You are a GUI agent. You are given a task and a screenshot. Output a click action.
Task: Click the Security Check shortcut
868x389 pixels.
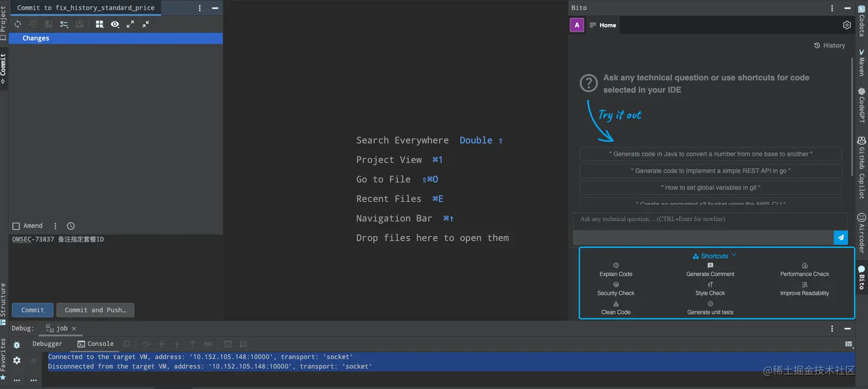616,289
